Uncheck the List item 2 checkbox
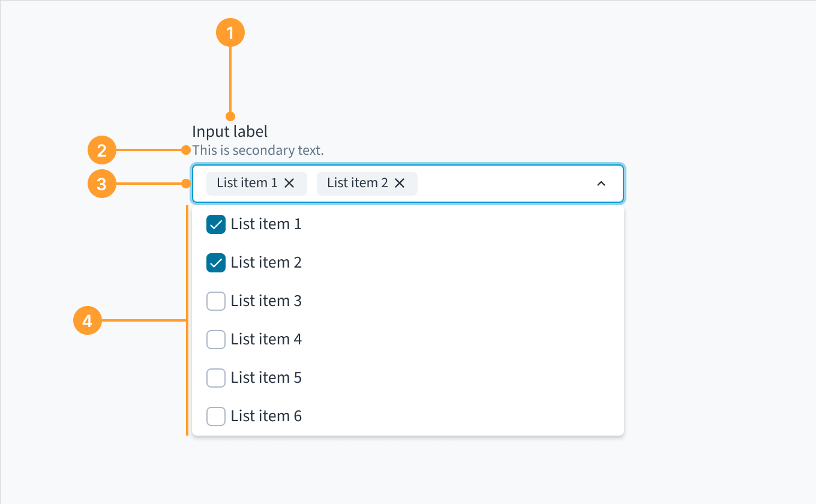The height and width of the screenshot is (504, 816). pyautogui.click(x=215, y=262)
